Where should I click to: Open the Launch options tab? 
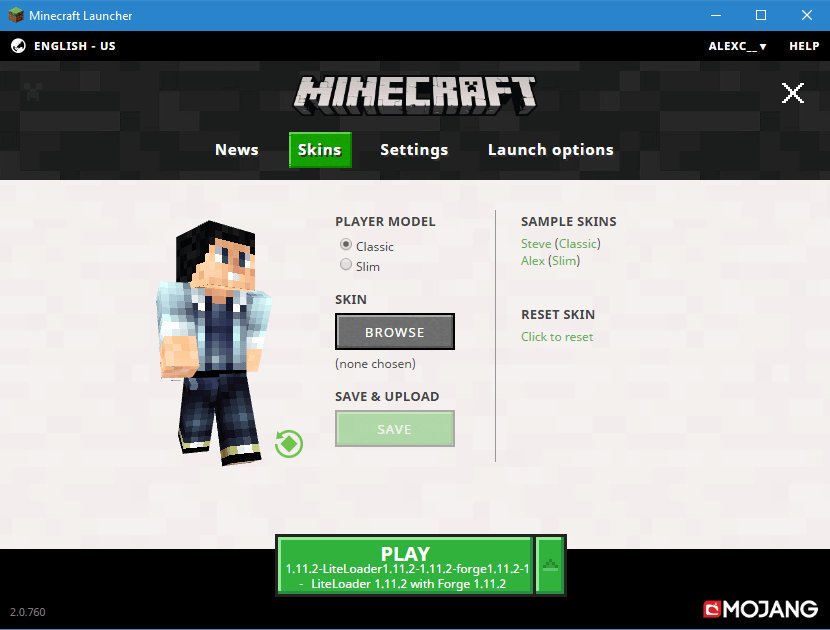click(x=551, y=150)
